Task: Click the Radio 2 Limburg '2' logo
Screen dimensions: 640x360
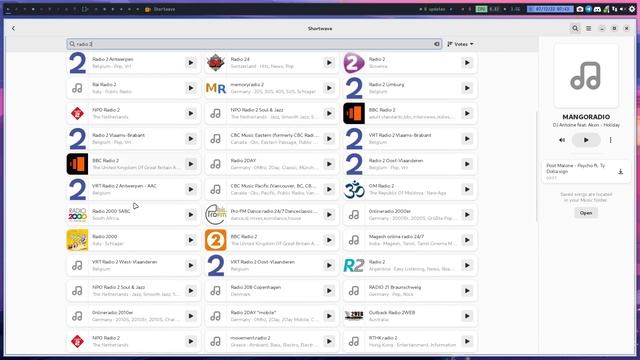Action: pyautogui.click(x=353, y=88)
